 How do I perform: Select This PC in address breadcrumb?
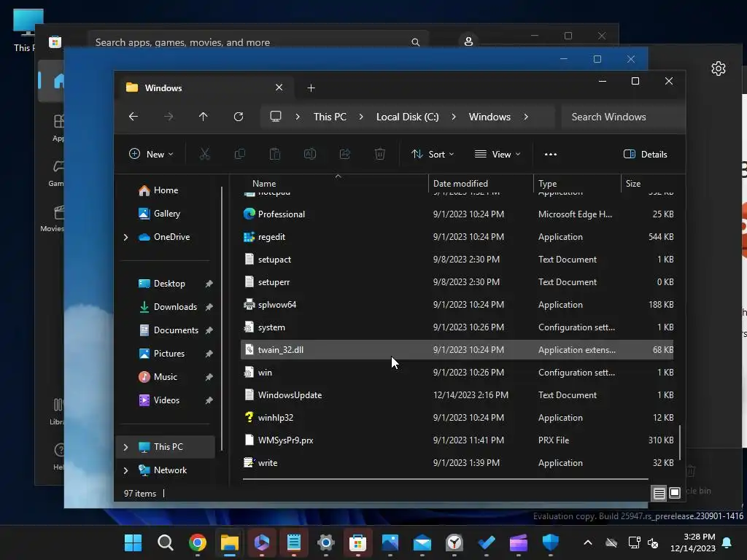(330, 117)
